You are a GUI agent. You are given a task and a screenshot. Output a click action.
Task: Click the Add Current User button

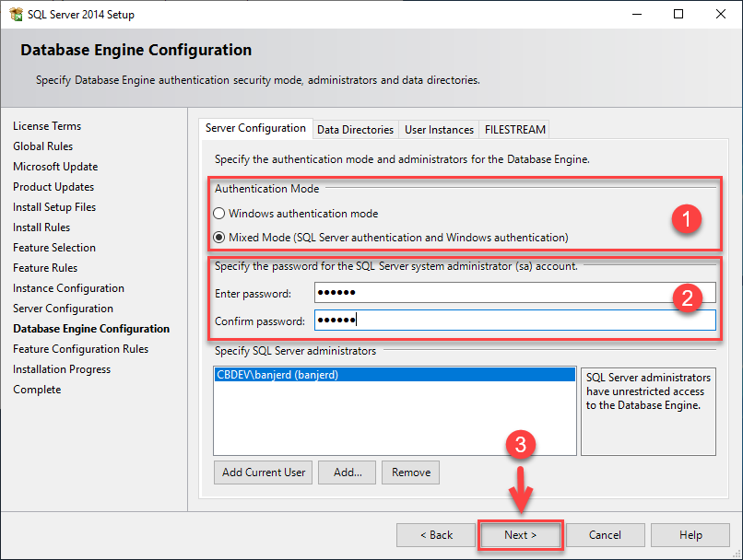pyautogui.click(x=263, y=472)
